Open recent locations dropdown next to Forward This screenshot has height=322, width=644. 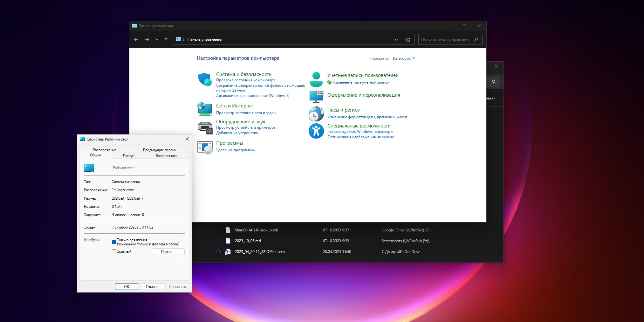(157, 40)
